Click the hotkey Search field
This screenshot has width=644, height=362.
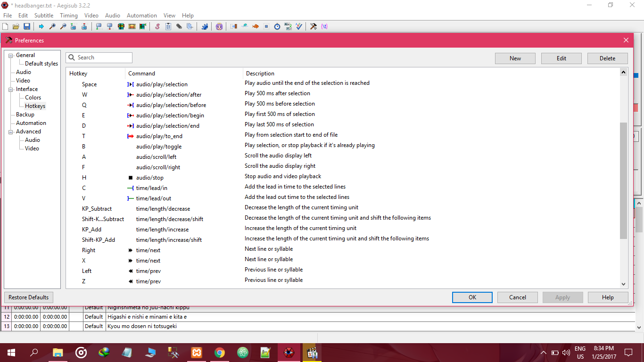tap(99, 58)
